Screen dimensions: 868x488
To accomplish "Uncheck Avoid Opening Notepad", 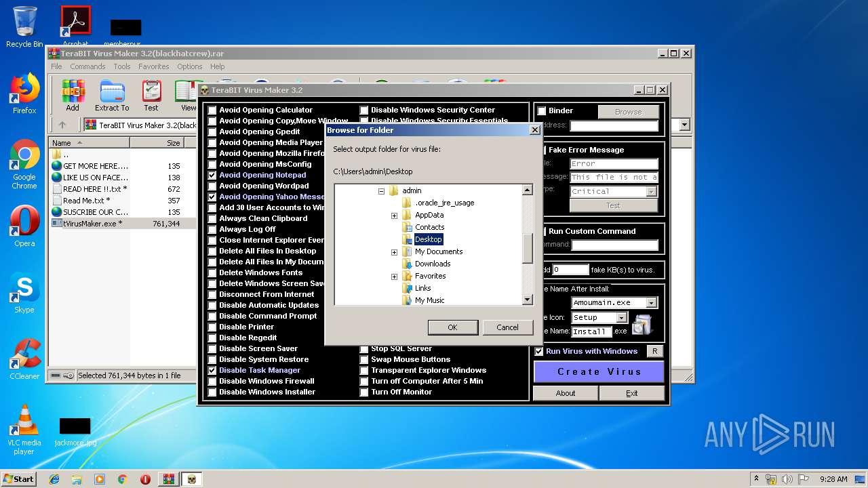I will (213, 175).
